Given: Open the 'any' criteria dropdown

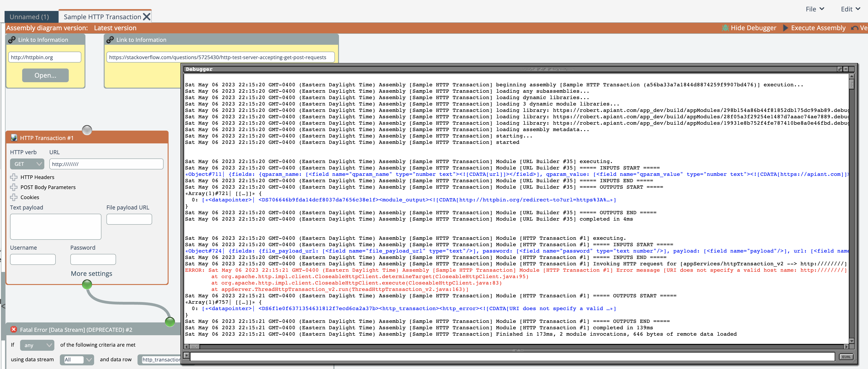Looking at the screenshot, I should pyautogui.click(x=37, y=345).
